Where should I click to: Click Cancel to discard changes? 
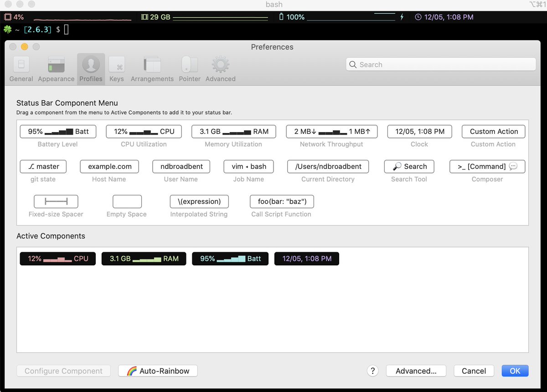pos(474,371)
